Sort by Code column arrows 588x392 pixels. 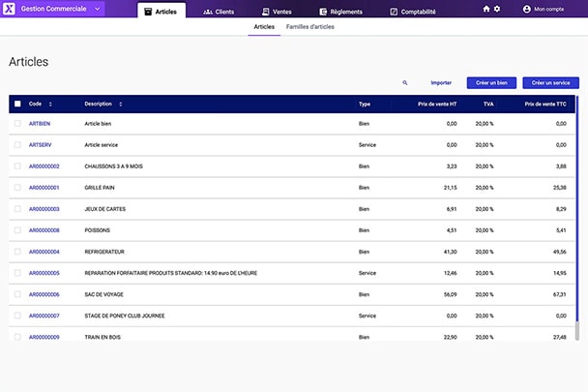coord(50,104)
